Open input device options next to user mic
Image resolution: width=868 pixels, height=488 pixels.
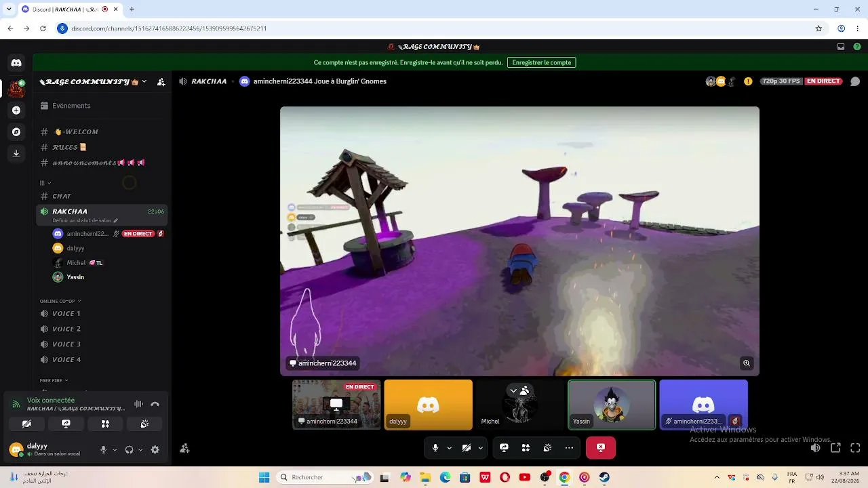pos(115,449)
